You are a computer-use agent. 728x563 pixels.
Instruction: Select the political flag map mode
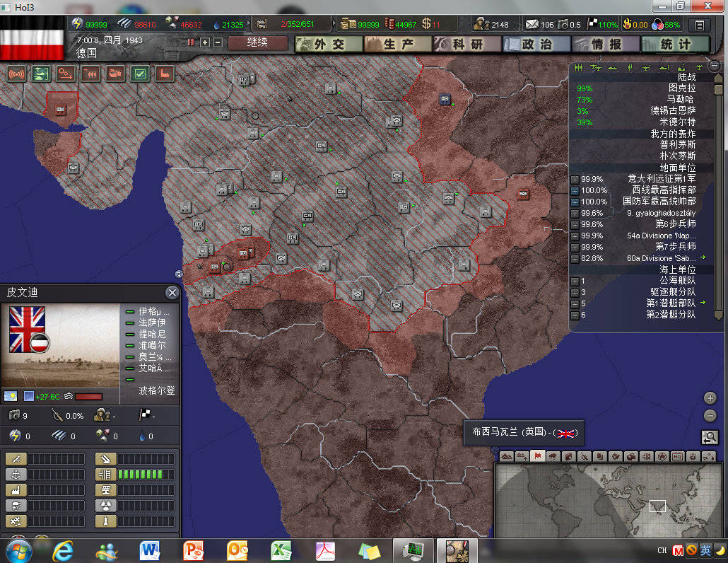[x=538, y=457]
